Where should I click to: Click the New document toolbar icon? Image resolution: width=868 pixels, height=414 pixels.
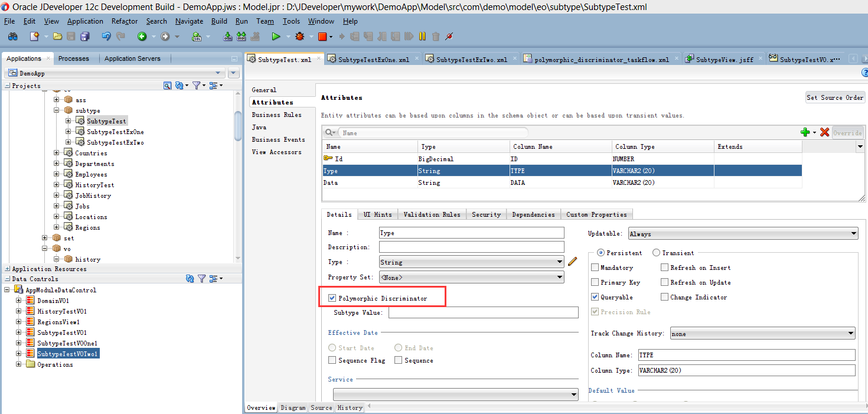[x=34, y=37]
